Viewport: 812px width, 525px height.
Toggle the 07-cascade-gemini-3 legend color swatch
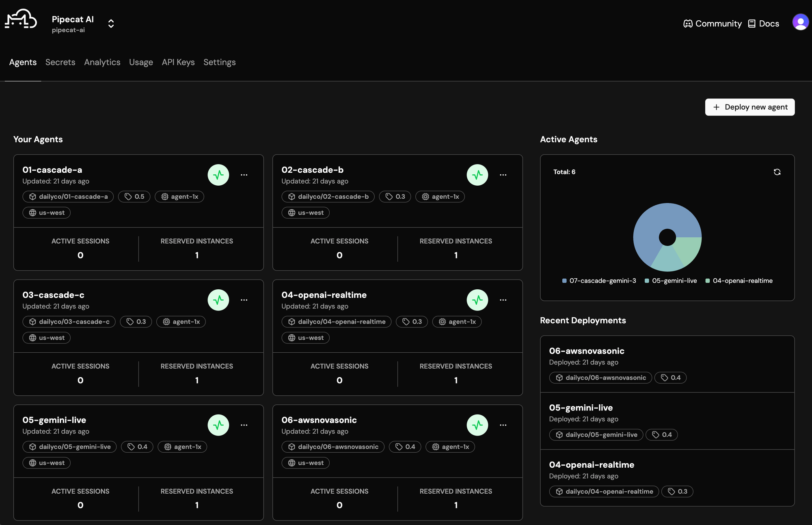click(564, 281)
